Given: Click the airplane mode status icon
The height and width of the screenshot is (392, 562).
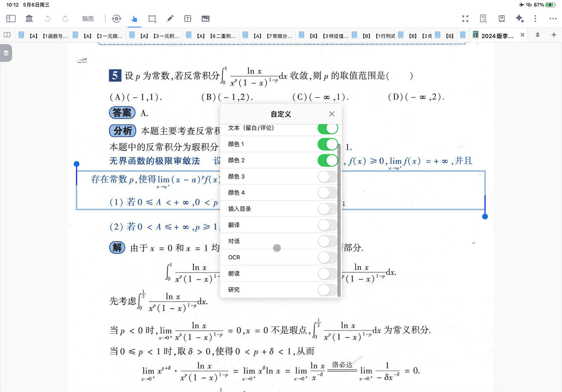Looking at the screenshot, I should coord(522,5).
